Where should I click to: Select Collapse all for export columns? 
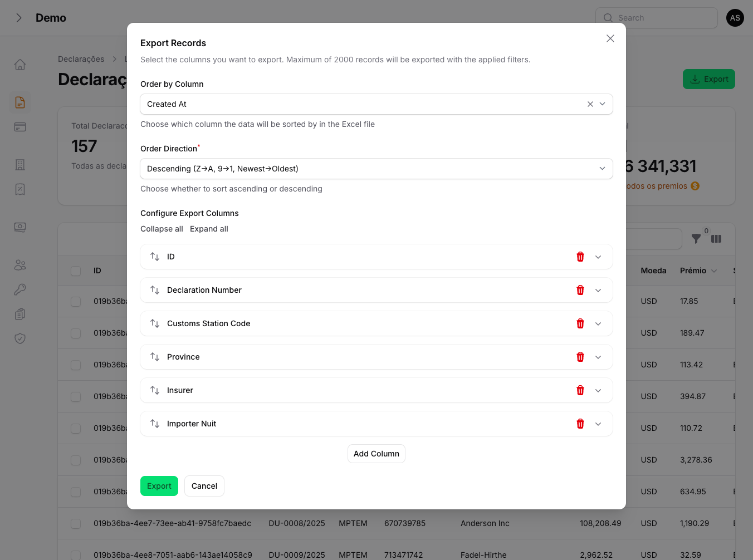click(x=162, y=229)
